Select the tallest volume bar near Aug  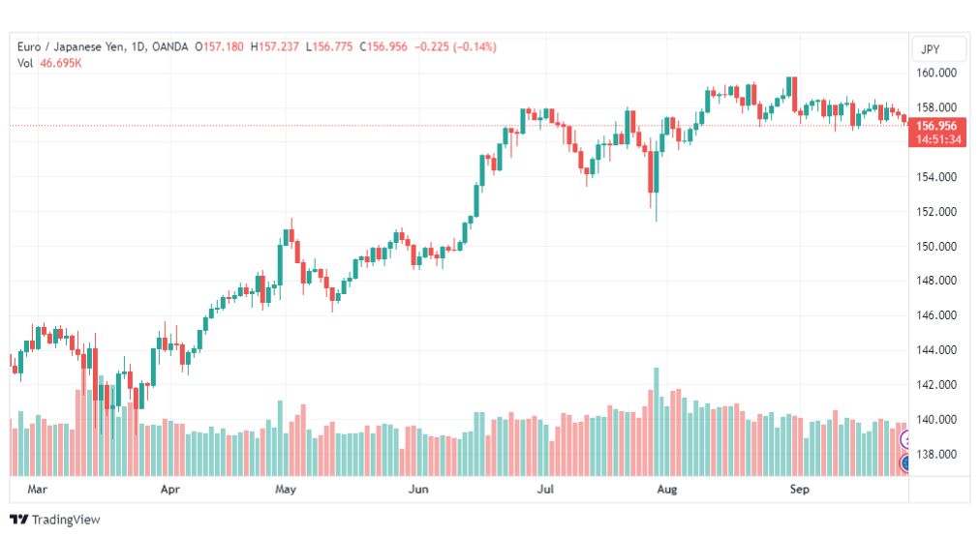657,422
